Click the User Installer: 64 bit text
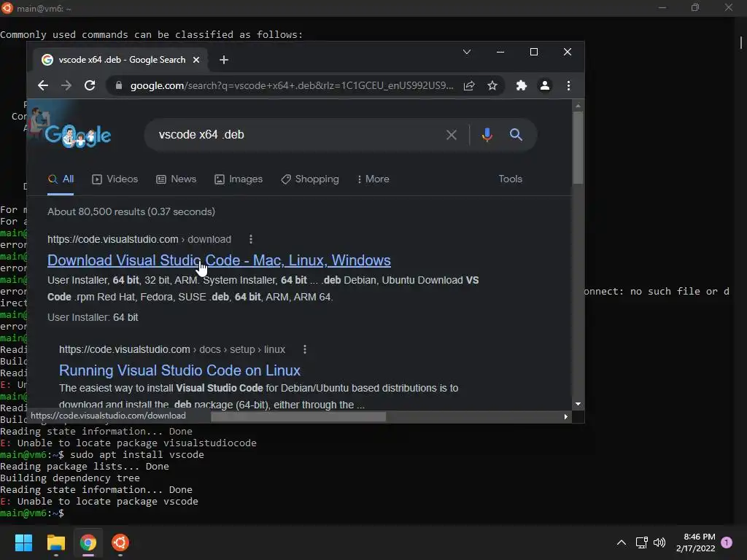The width and height of the screenshot is (747, 560). [93, 318]
